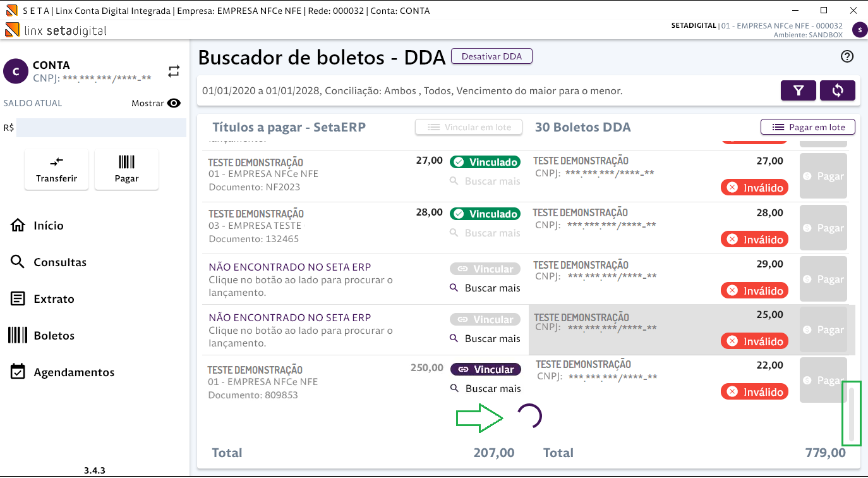Click the saldo atual R$ value field
The image size is (868, 478).
click(x=101, y=128)
